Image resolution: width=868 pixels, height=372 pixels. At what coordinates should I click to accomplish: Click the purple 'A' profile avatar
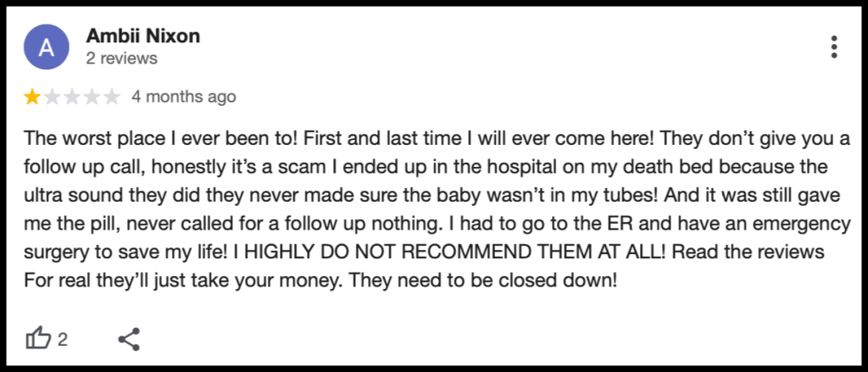(x=47, y=47)
